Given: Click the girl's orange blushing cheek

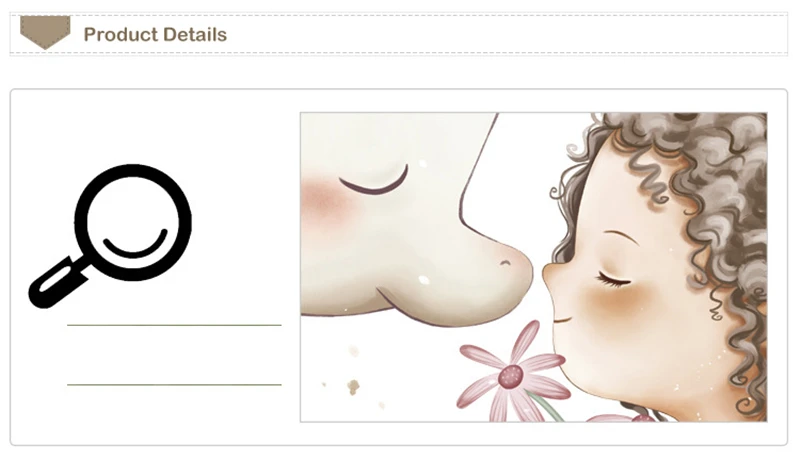Looking at the screenshot, I should [615, 305].
